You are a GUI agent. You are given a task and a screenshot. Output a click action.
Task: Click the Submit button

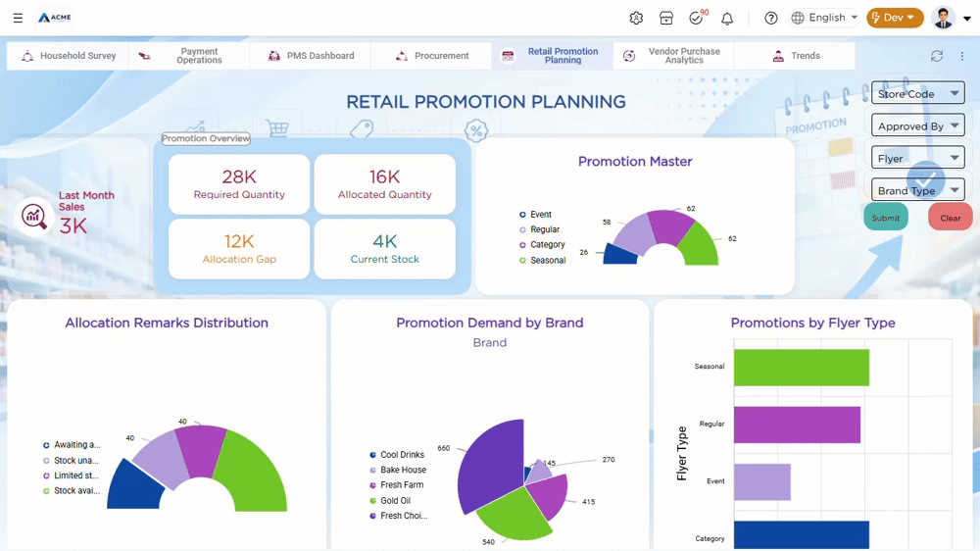coord(886,218)
